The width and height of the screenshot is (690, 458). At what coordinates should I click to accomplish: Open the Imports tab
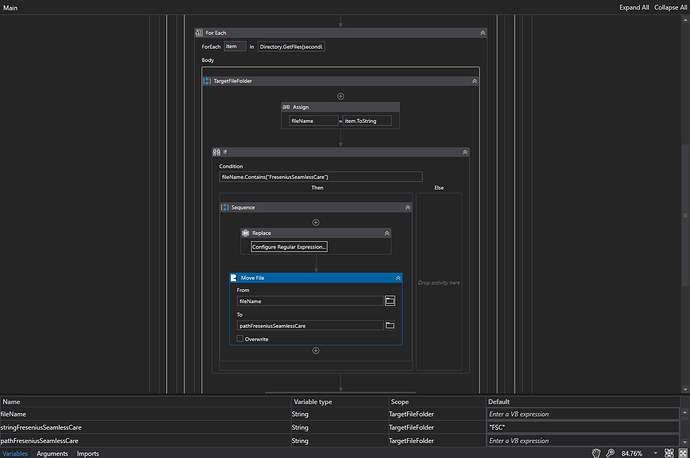click(88, 454)
